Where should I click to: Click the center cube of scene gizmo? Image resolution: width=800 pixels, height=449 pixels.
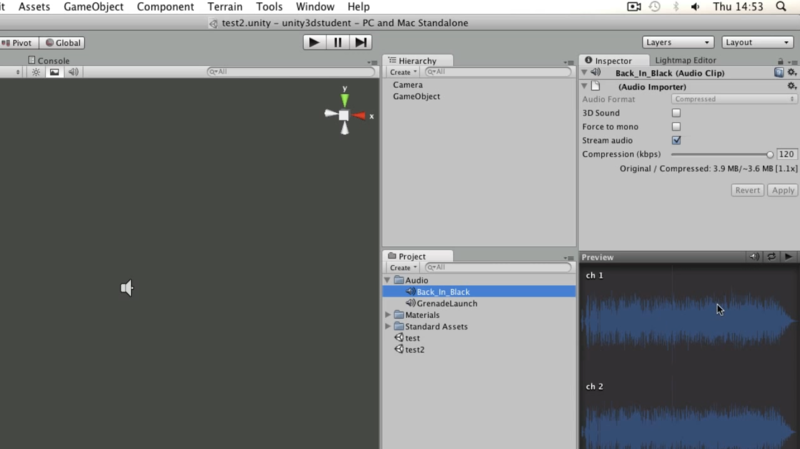344,116
